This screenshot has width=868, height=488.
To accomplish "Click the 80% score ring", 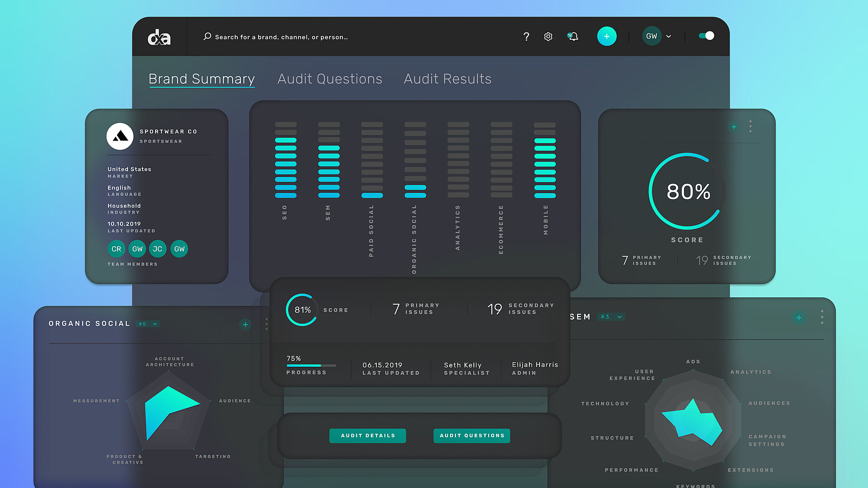I will 687,191.
